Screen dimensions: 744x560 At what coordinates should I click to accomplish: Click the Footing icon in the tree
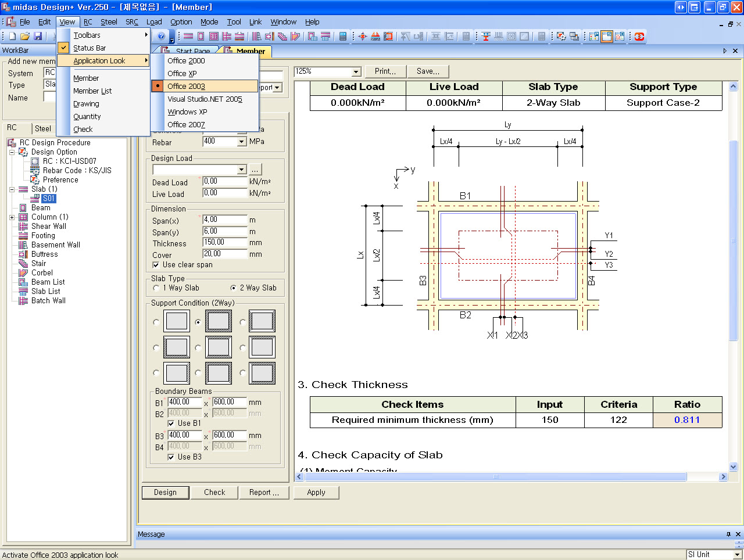click(x=23, y=235)
